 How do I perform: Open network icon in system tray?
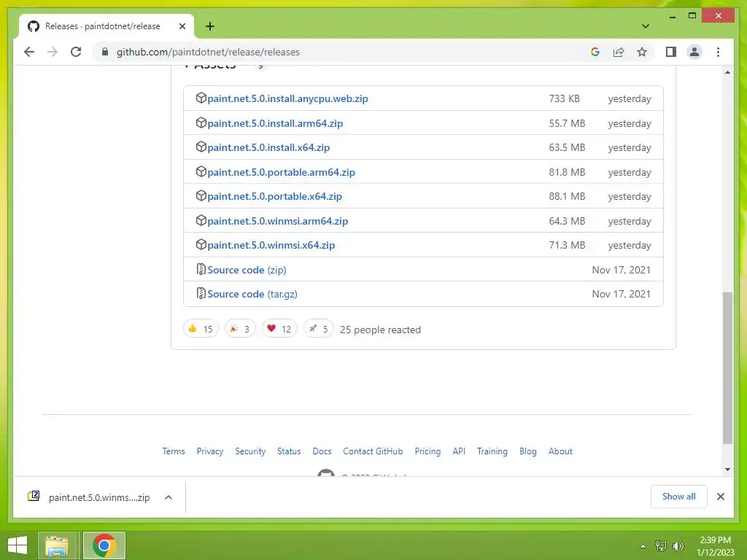click(x=660, y=546)
